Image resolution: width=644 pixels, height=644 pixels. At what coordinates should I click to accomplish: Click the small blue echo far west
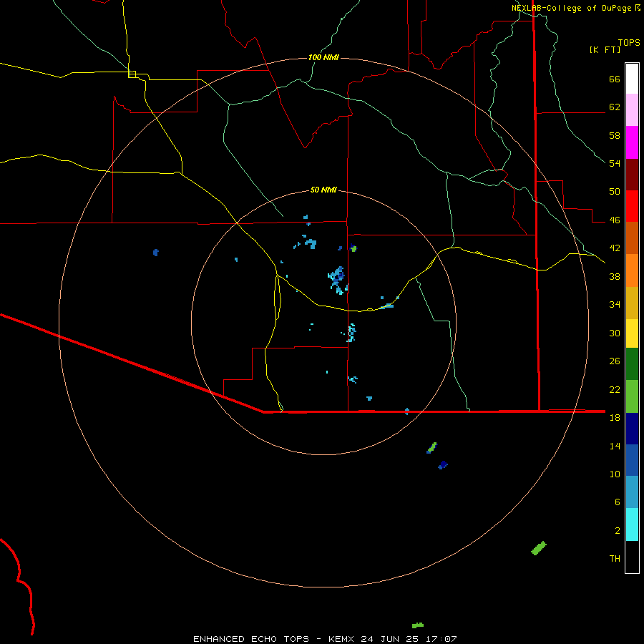pyautogui.click(x=156, y=252)
